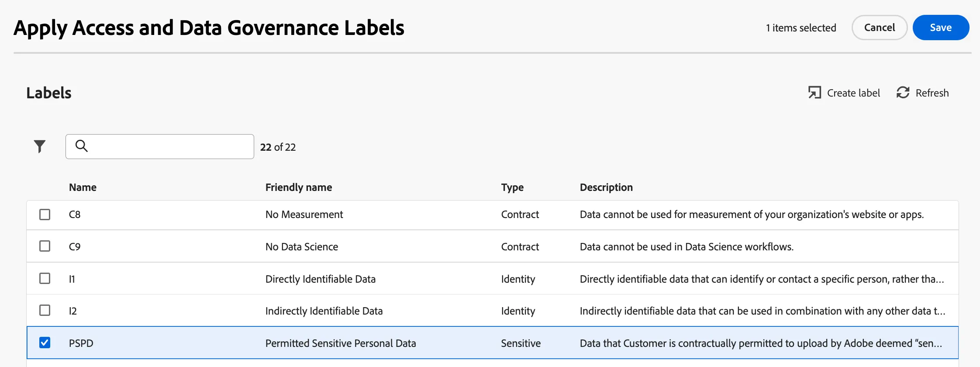Click the Refresh circular arrows icon

(x=903, y=93)
